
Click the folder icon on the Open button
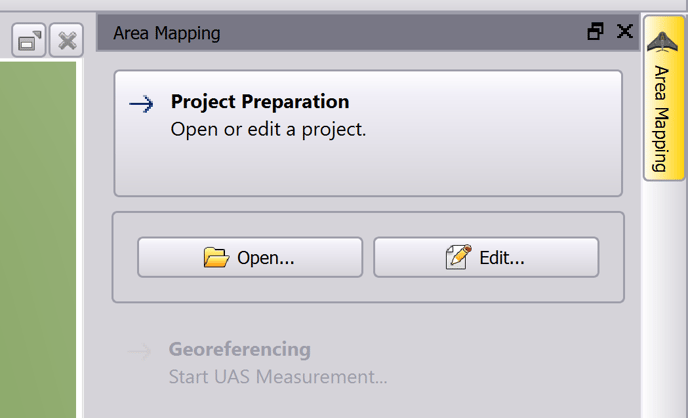click(x=216, y=257)
